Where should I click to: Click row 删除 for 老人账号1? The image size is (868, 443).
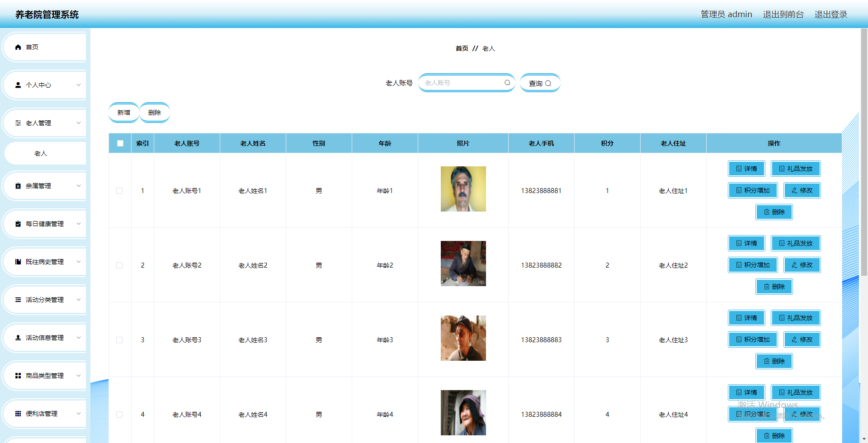(x=774, y=212)
